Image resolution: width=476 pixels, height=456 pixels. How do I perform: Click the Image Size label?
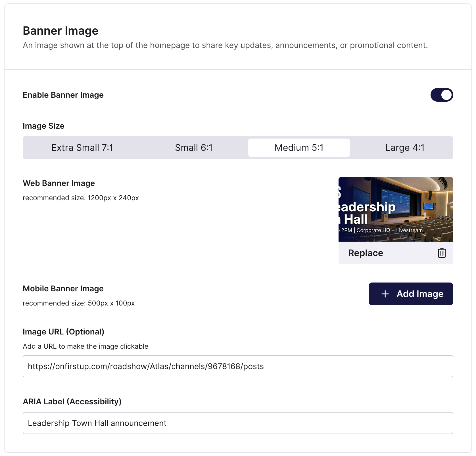(43, 126)
